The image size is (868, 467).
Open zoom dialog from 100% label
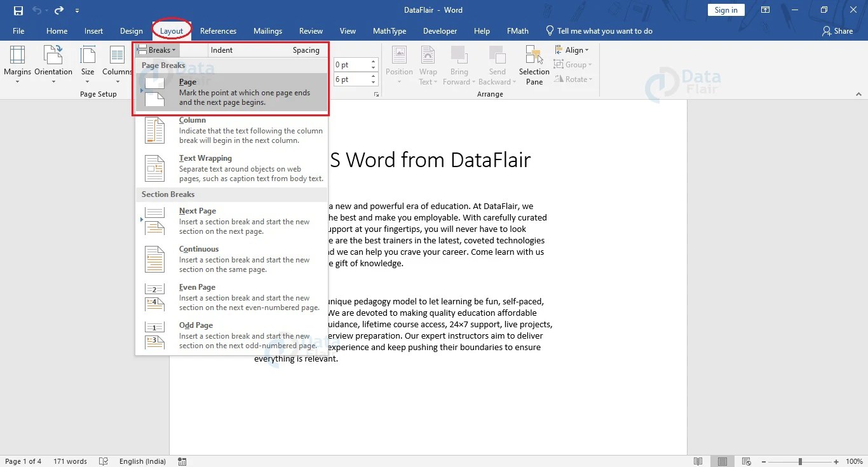pyautogui.click(x=854, y=461)
